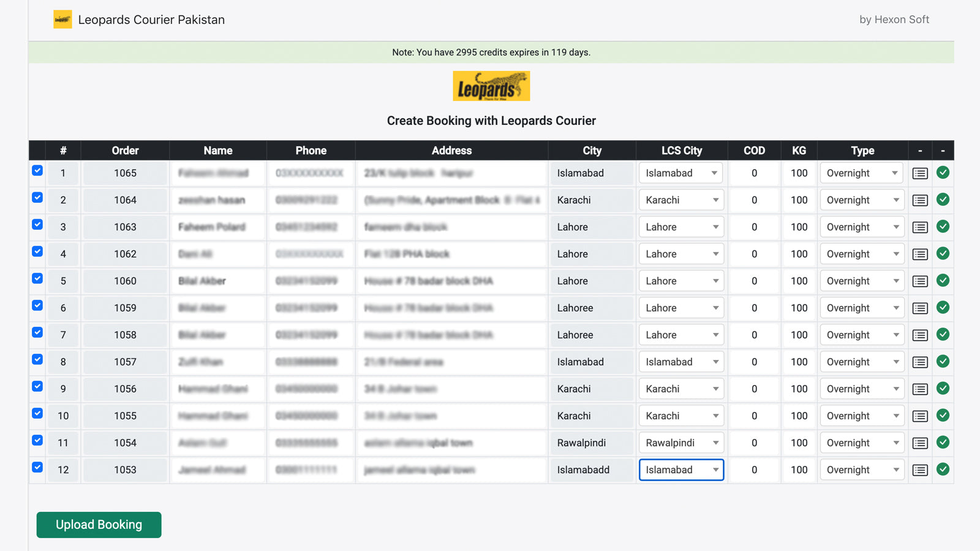Click the KG weight field for order 1062

click(x=799, y=254)
